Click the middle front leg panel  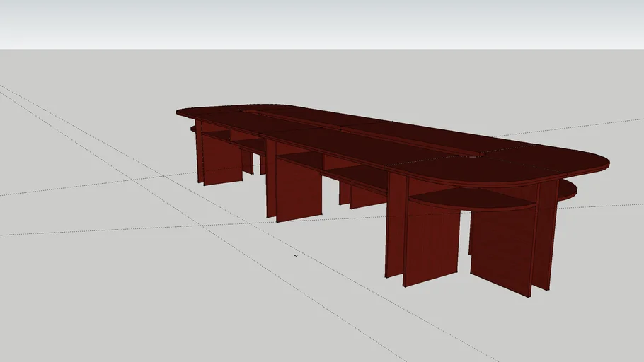point(299,189)
